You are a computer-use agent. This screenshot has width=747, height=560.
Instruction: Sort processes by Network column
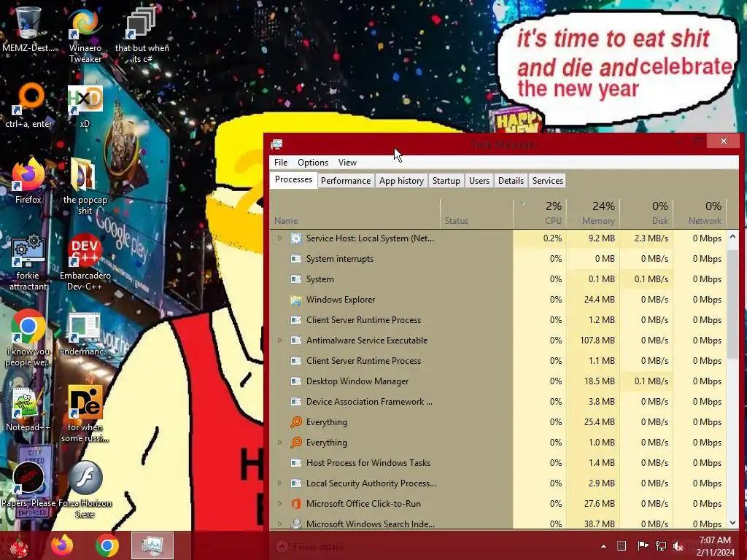[x=700, y=214]
